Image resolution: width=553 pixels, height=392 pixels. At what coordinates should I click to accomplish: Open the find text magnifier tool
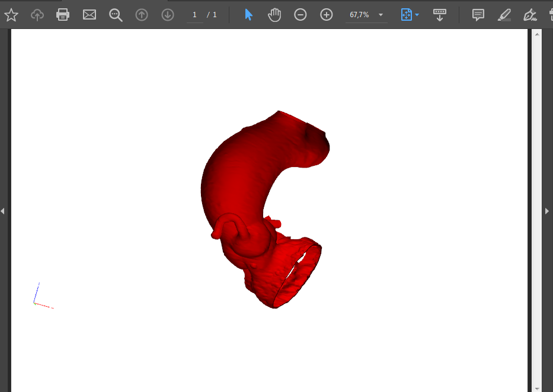(x=116, y=15)
